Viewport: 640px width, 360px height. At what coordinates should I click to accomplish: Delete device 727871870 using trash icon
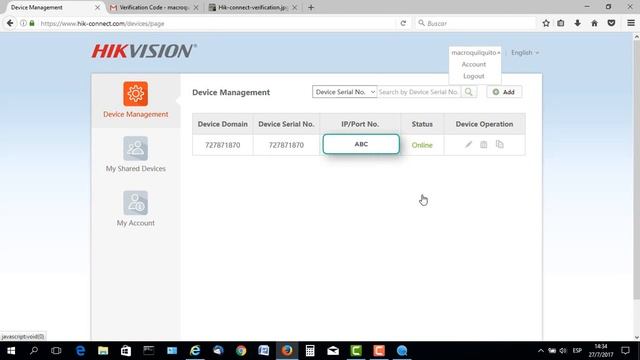pyautogui.click(x=484, y=144)
